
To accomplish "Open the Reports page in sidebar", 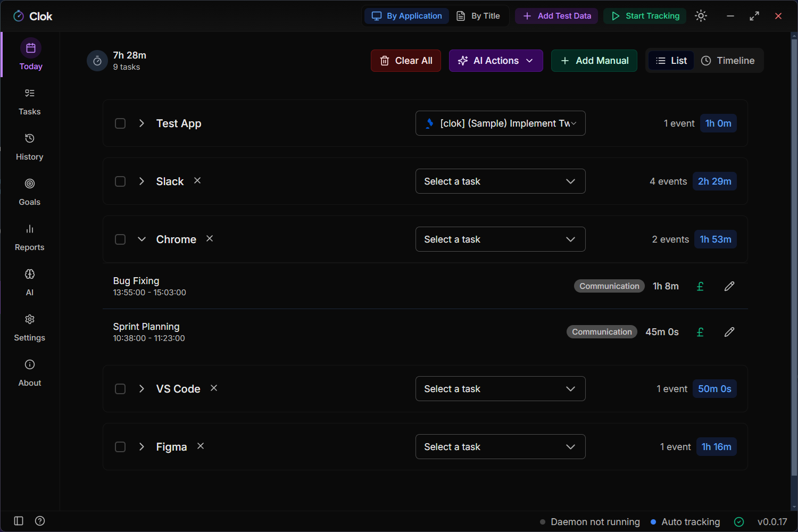I will pyautogui.click(x=30, y=237).
